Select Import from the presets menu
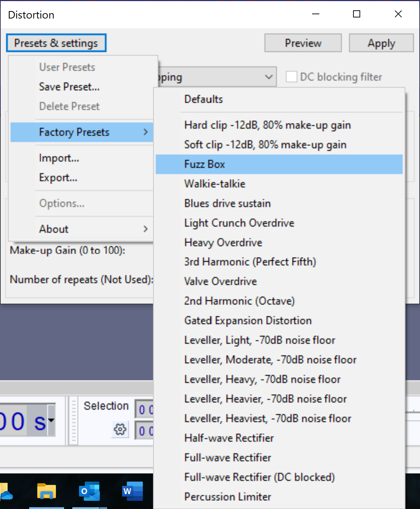Screen dimensions: 420x509 (59, 158)
